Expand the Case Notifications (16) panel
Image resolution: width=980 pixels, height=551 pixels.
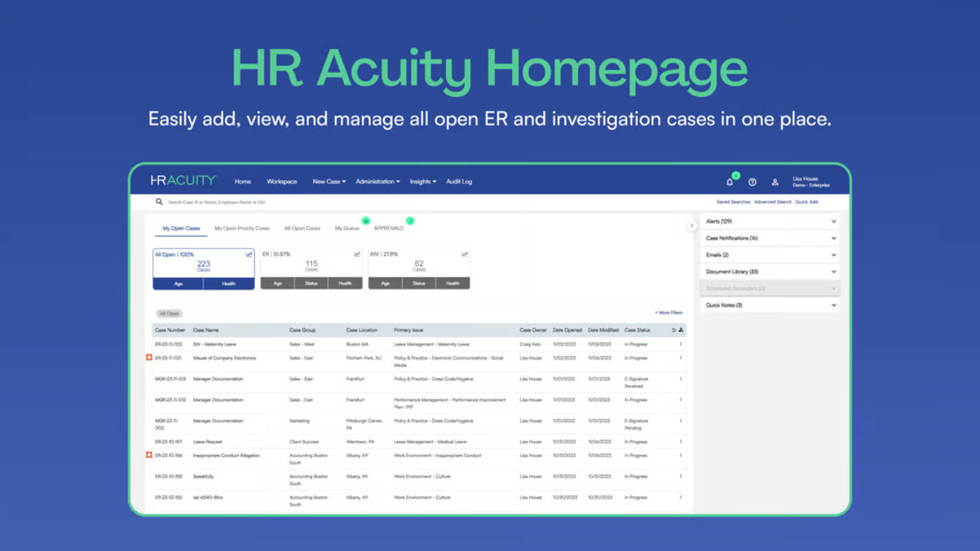pyautogui.click(x=770, y=238)
